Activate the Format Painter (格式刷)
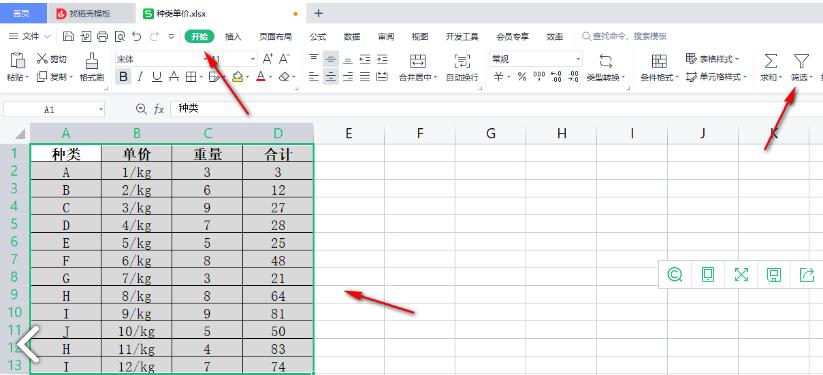 (92, 67)
